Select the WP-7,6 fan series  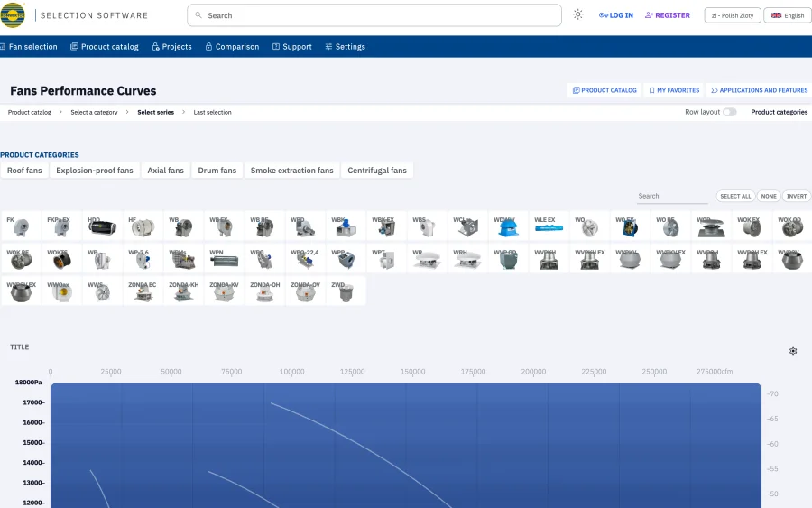(x=143, y=258)
